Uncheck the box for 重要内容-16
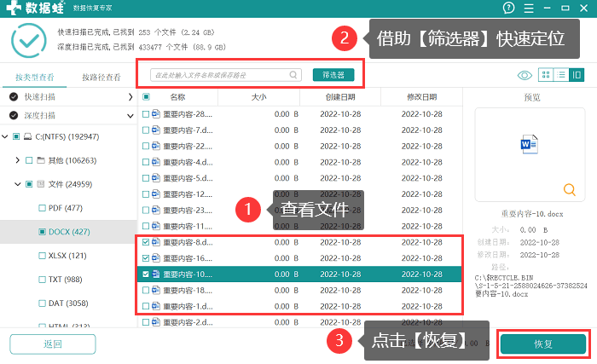 [146, 258]
